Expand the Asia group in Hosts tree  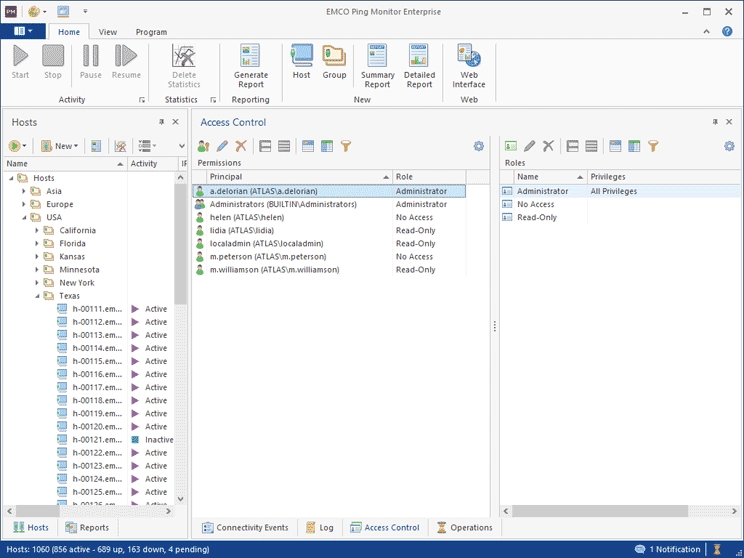click(24, 191)
